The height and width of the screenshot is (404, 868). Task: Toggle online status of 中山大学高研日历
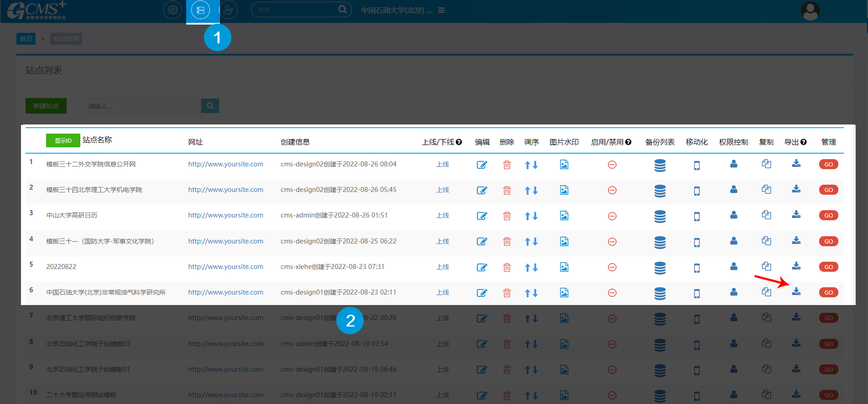442,215
